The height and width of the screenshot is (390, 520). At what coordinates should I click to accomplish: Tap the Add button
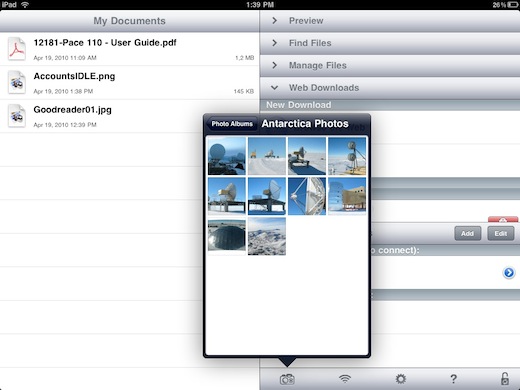click(467, 233)
